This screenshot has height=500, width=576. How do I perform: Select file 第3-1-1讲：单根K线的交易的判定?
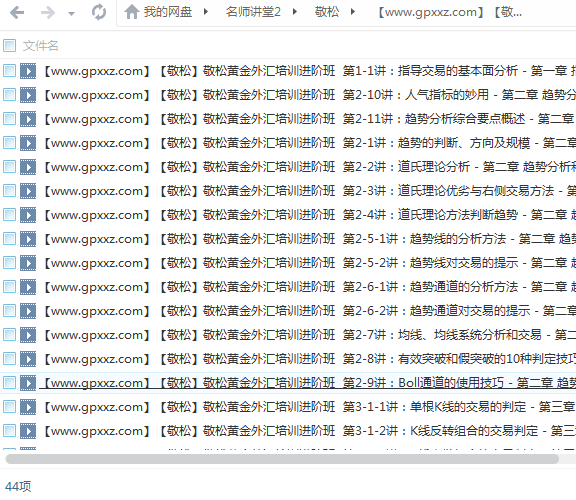tap(309, 407)
